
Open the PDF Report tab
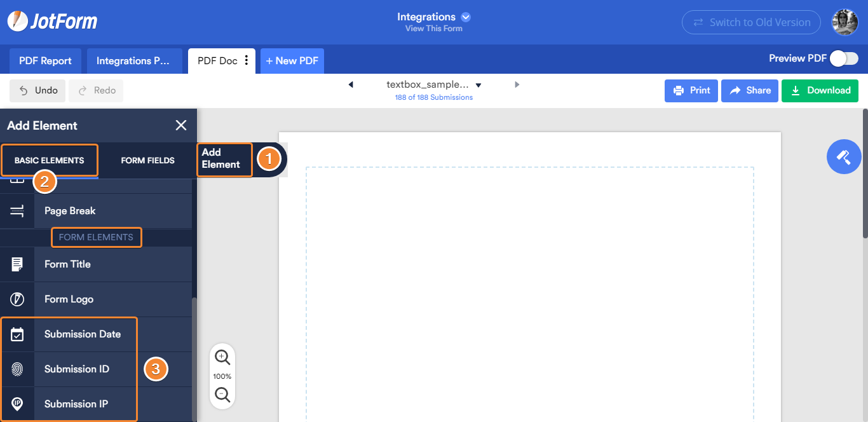45,61
